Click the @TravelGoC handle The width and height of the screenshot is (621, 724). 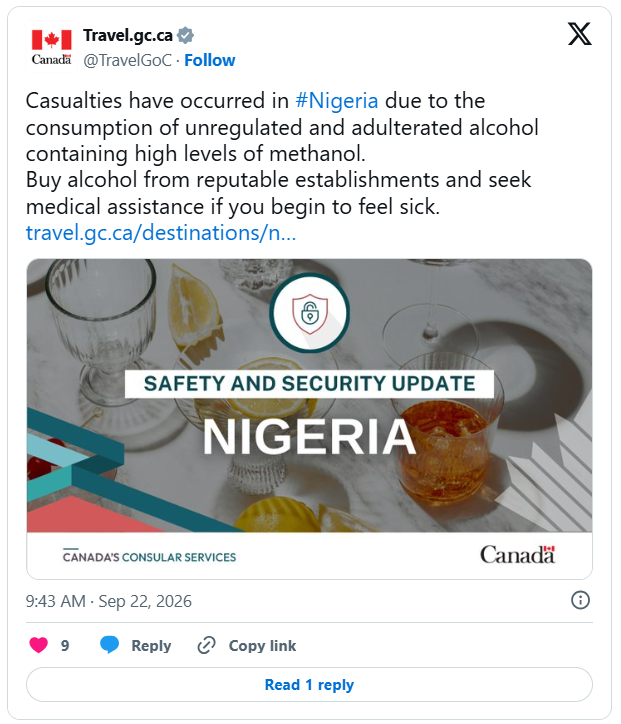[127, 60]
